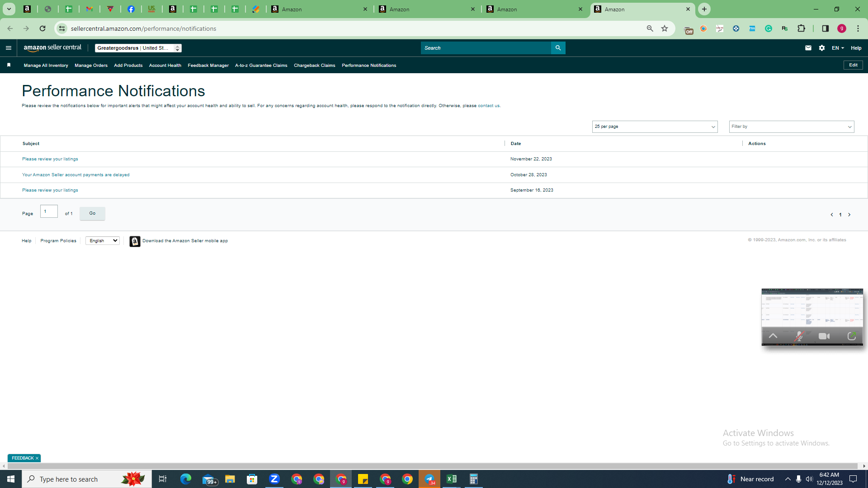Click the amazon seller central logo
868x488 pixels.
pyautogui.click(x=52, y=48)
